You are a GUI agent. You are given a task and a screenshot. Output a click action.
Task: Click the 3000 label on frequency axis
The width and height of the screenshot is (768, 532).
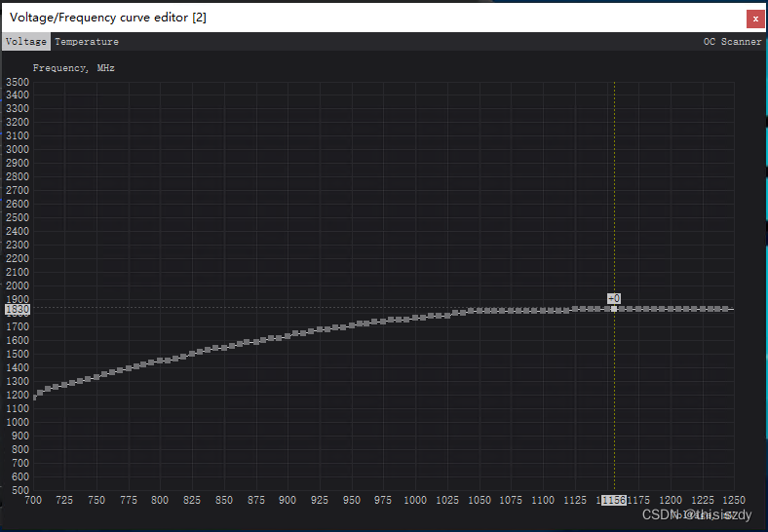(x=18, y=149)
